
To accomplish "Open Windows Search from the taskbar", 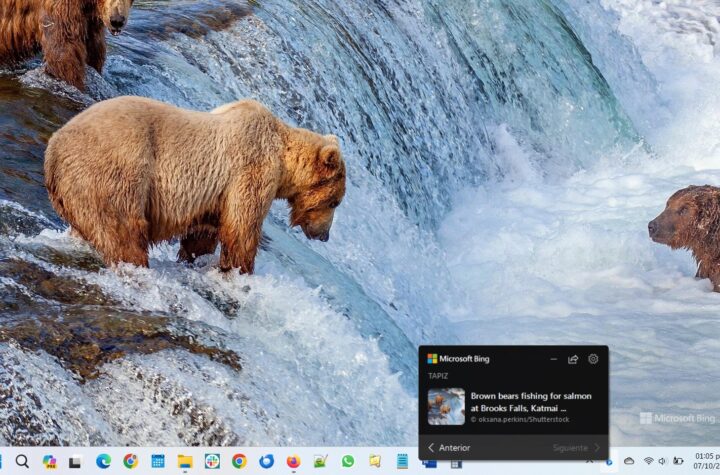I will [22, 461].
